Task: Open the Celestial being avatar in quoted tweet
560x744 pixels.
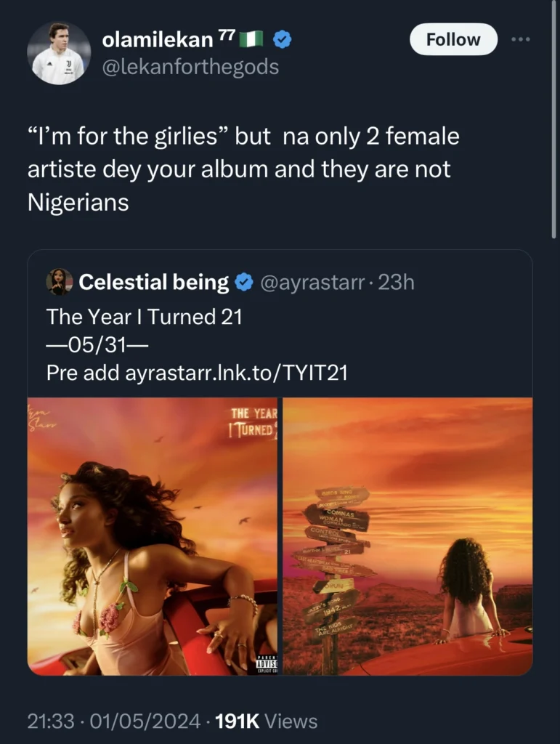Action: point(60,282)
